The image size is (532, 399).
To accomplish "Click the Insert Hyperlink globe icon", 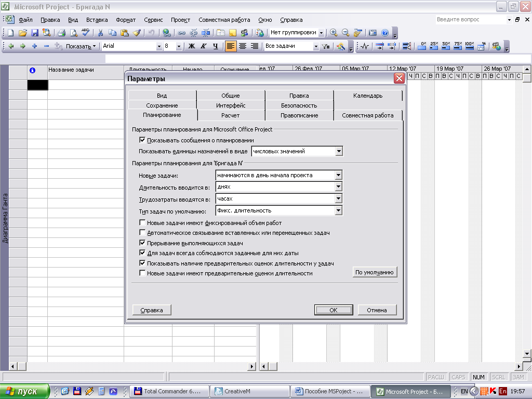I will 166,33.
